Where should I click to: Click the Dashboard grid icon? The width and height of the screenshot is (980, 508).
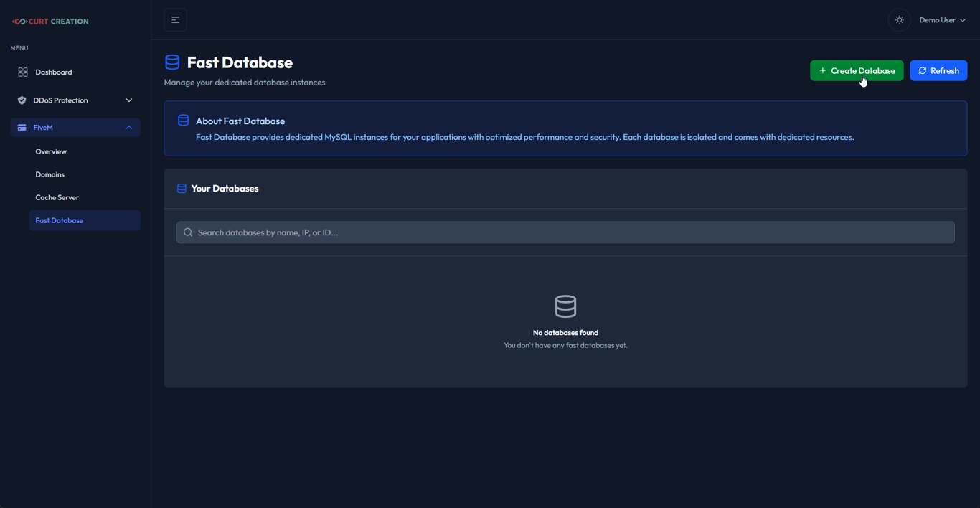pos(23,72)
